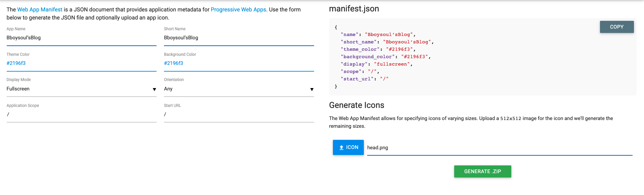Click the Application Scope input field

pyautogui.click(x=81, y=115)
